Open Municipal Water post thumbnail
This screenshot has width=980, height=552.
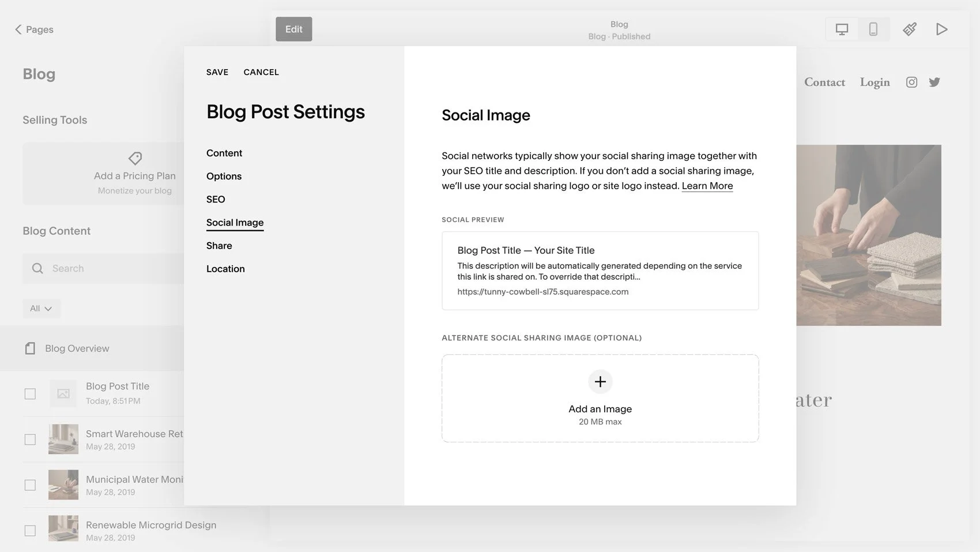click(x=63, y=485)
